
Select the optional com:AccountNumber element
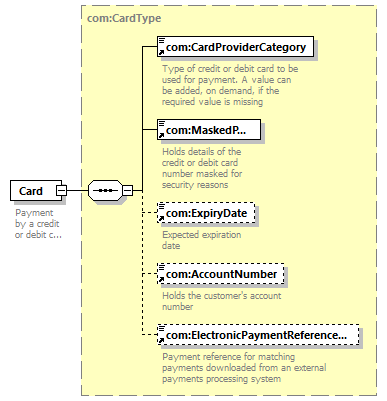pos(221,274)
